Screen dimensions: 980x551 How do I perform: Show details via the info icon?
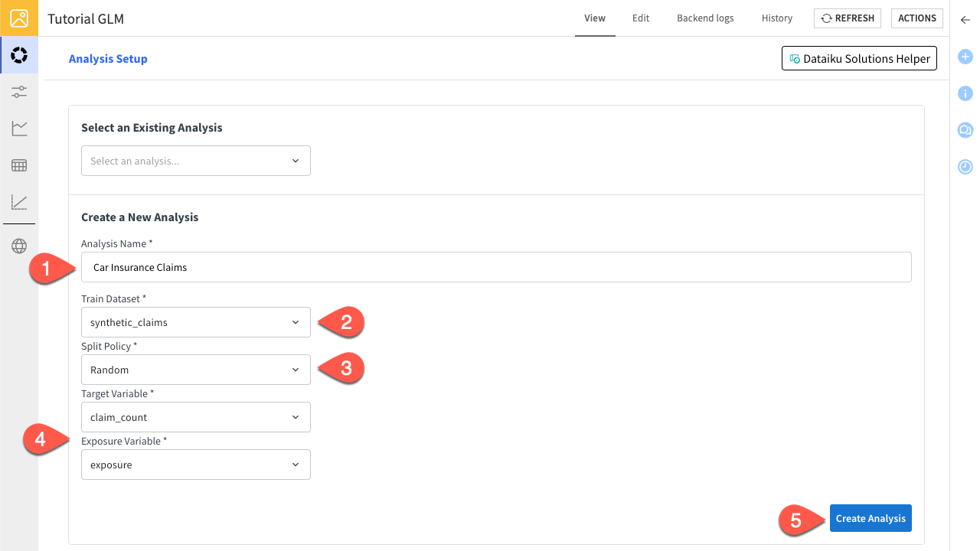965,93
